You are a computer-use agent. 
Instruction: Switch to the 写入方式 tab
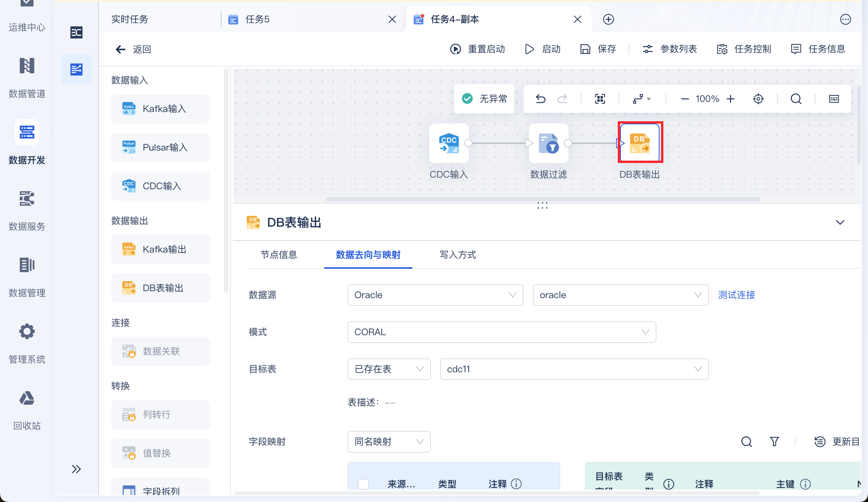tap(458, 255)
